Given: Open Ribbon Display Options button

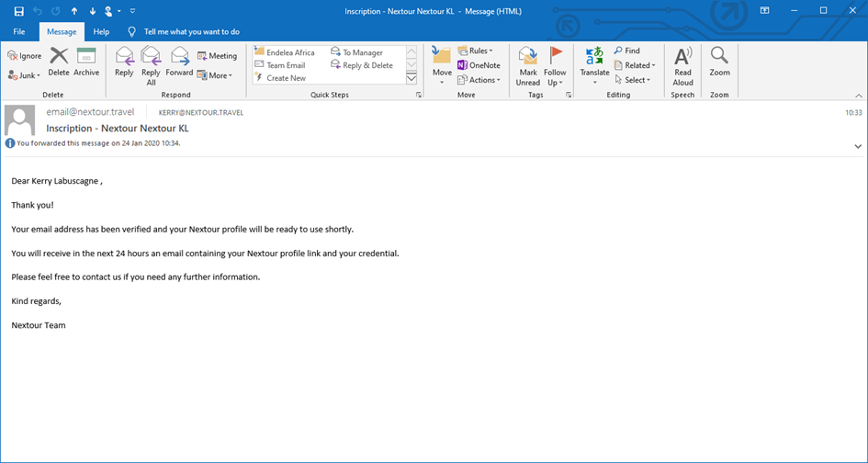Looking at the screenshot, I should 764,10.
